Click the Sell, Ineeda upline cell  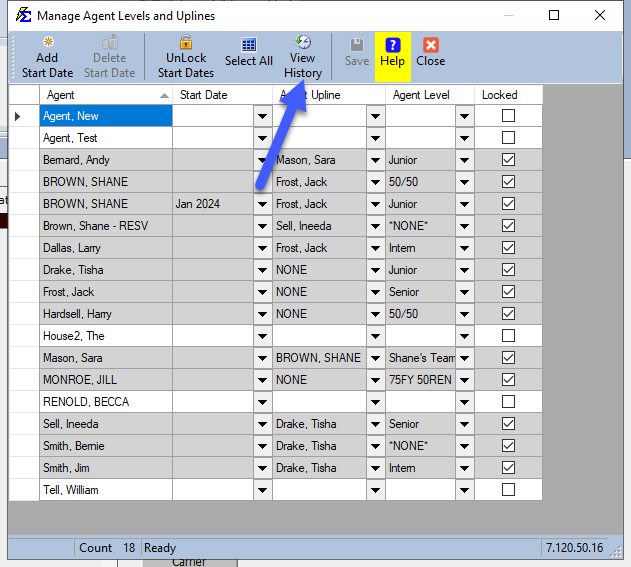point(320,226)
